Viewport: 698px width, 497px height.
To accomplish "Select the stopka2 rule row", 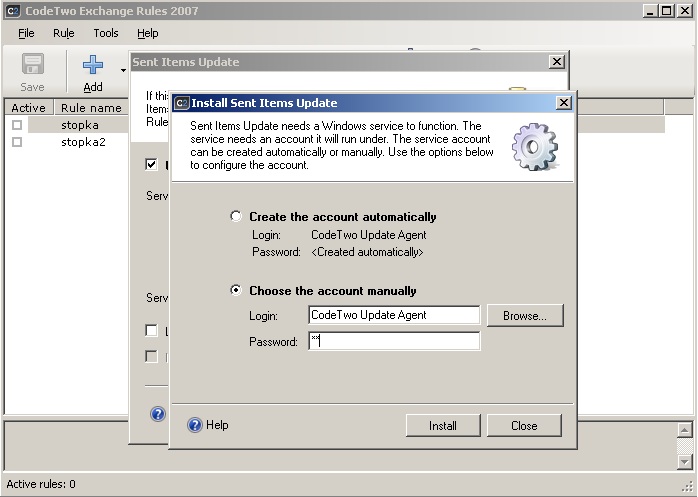I will coord(83,142).
